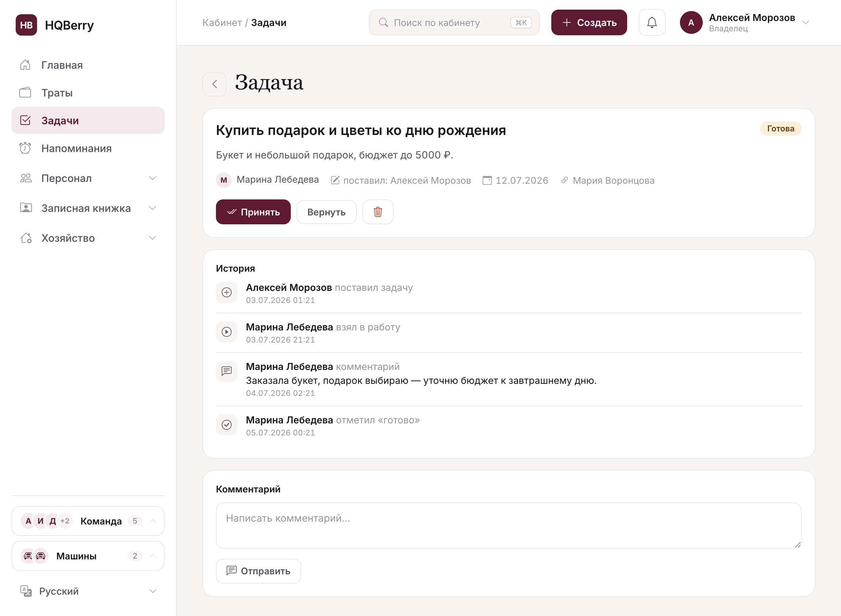This screenshot has height=616, width=841.
Task: Focus the Написать комментарий textarea
Action: coord(509,526)
